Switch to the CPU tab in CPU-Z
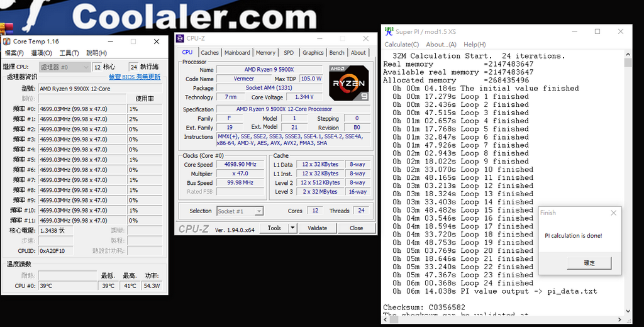The width and height of the screenshot is (644, 327). [187, 52]
